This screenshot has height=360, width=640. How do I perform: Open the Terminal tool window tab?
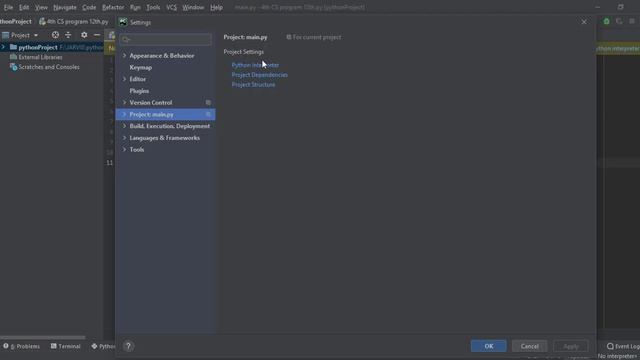point(65,346)
